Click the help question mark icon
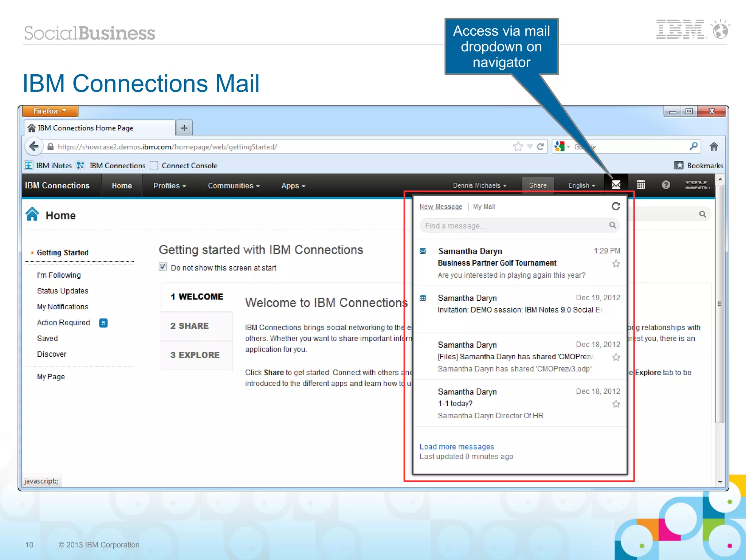This screenshot has width=746, height=560. [x=665, y=185]
